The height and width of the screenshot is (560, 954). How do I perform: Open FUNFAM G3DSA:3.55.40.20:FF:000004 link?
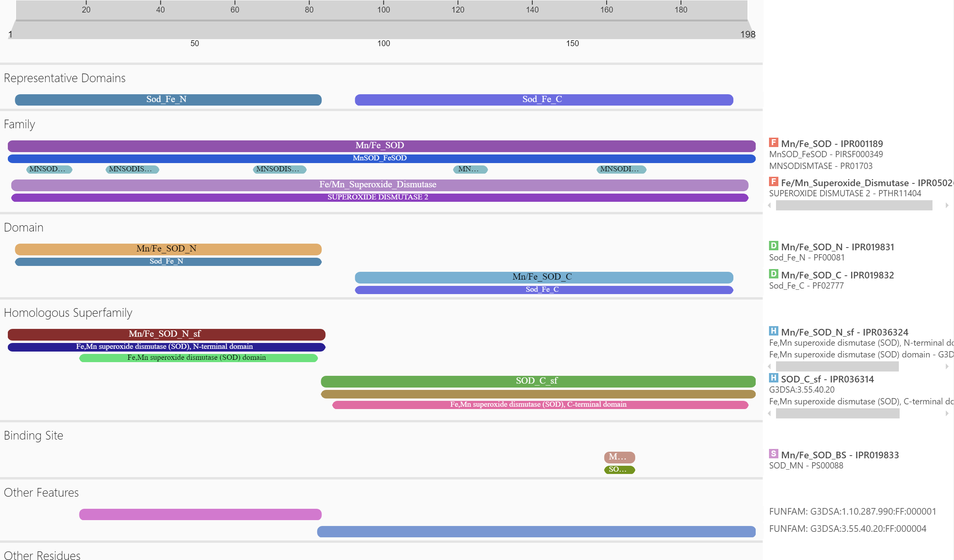pyautogui.click(x=848, y=529)
